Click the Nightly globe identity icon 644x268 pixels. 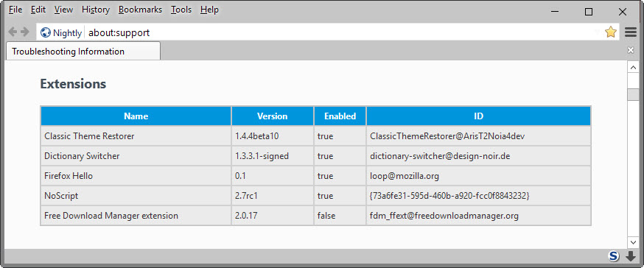coord(46,33)
